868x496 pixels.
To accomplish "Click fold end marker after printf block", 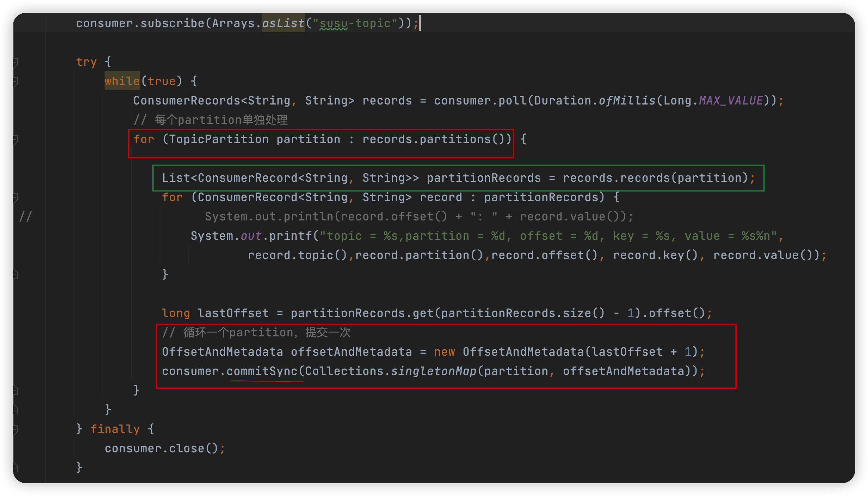I will [x=15, y=274].
